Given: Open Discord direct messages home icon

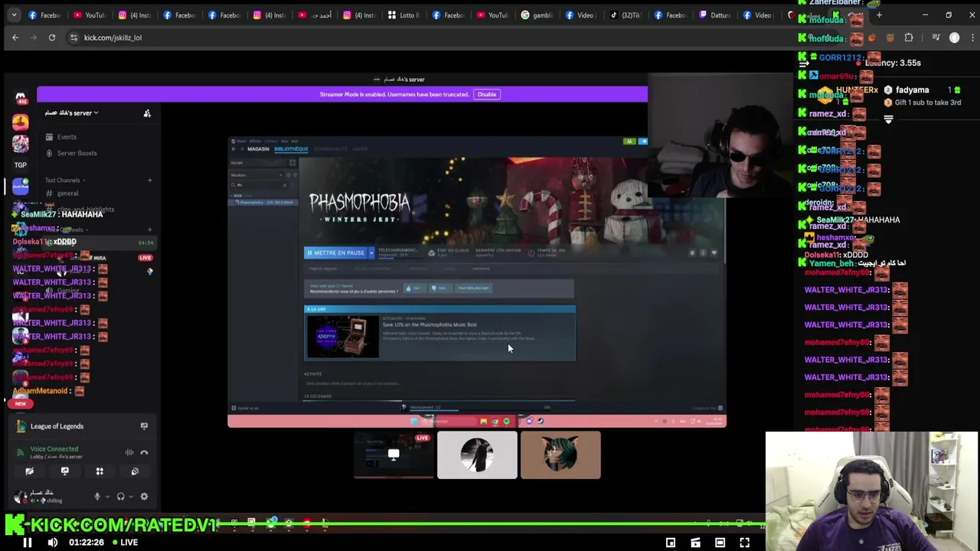Looking at the screenshot, I should click(x=21, y=98).
